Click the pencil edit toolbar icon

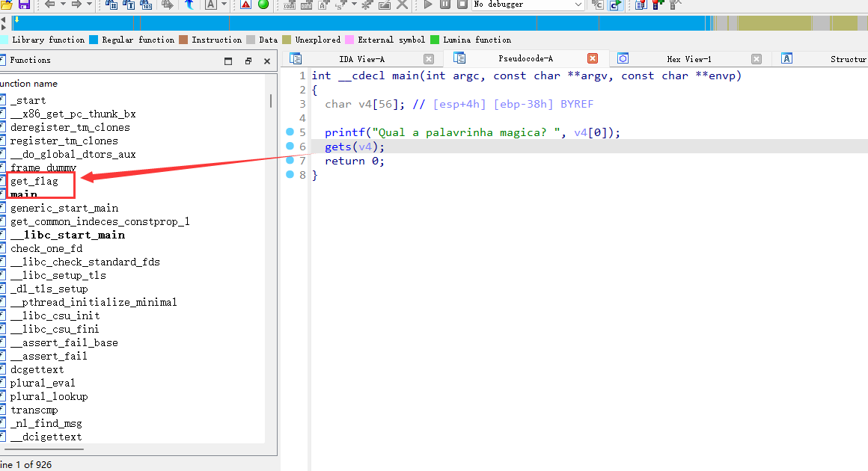385,4
